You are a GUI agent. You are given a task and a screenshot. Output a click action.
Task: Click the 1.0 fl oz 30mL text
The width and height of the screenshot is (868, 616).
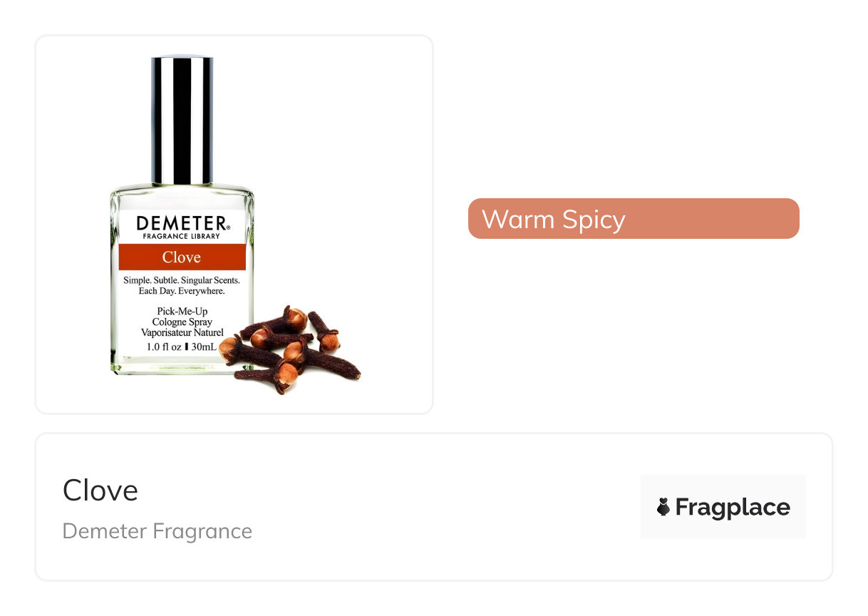pyautogui.click(x=181, y=346)
